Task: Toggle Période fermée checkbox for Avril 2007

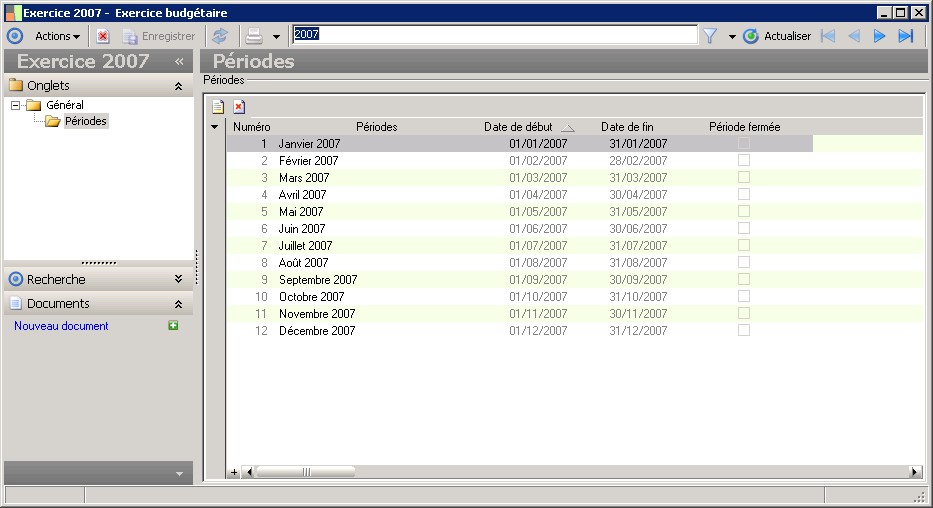Action: [744, 194]
